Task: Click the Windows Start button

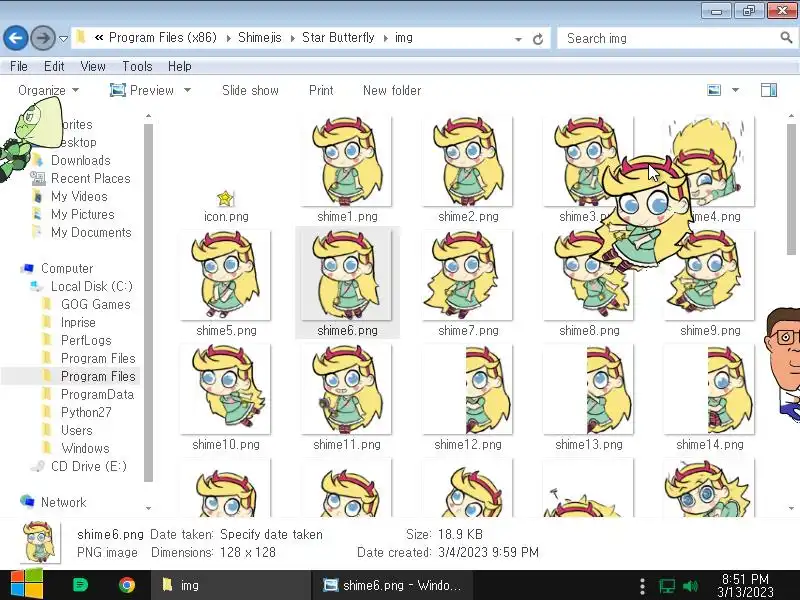Action: 27,585
